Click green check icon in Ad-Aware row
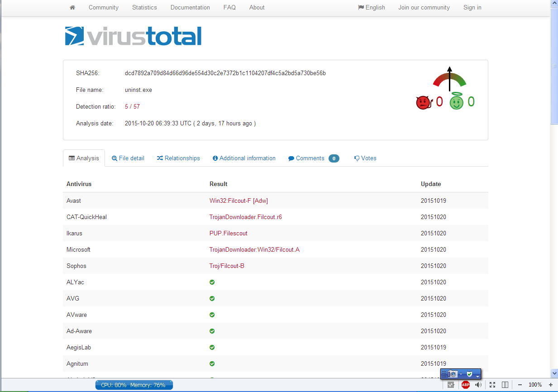The image size is (558, 392). pyautogui.click(x=212, y=331)
